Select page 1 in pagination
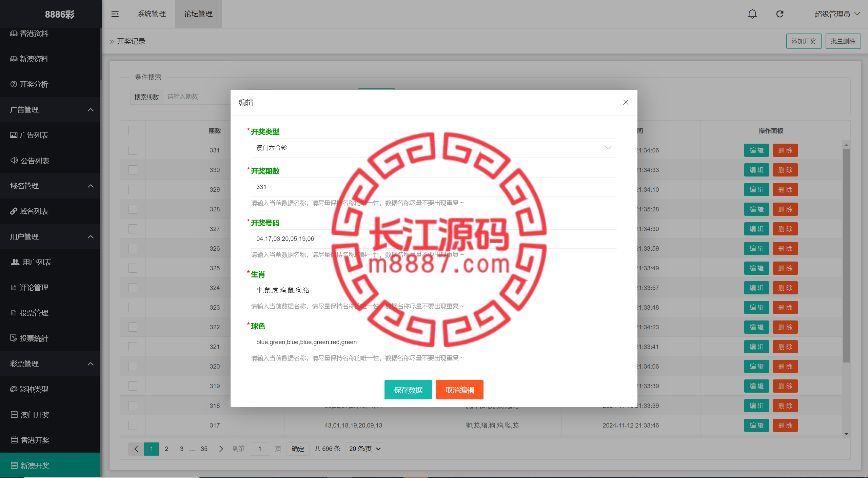The height and width of the screenshot is (478, 868). 152,449
